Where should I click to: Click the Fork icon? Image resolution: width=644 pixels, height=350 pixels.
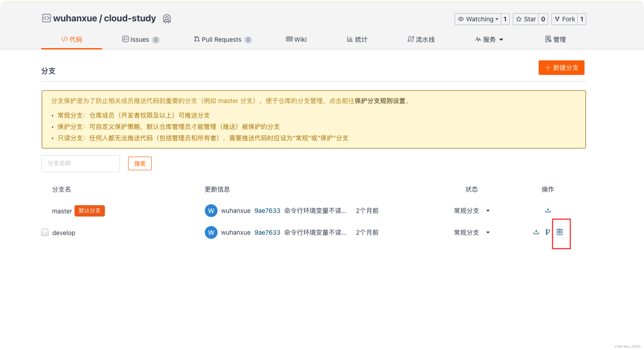click(x=557, y=19)
